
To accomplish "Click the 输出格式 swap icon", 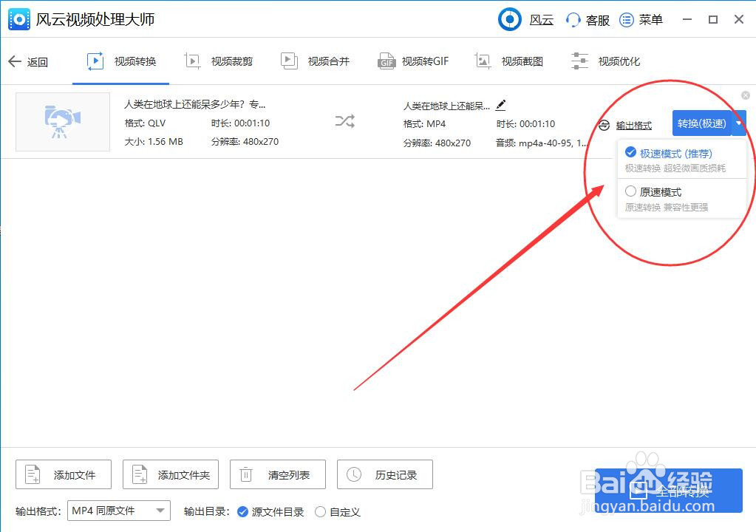I will click(x=604, y=126).
